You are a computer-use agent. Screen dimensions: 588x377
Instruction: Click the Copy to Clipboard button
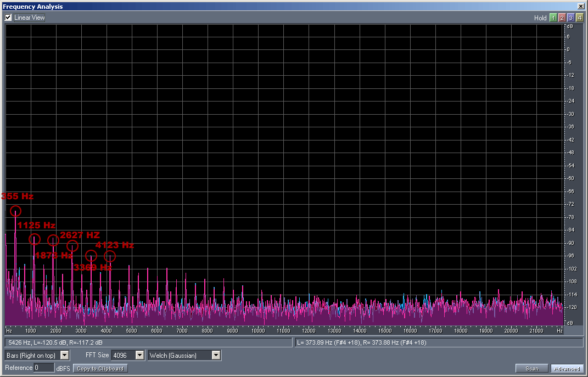click(100, 368)
